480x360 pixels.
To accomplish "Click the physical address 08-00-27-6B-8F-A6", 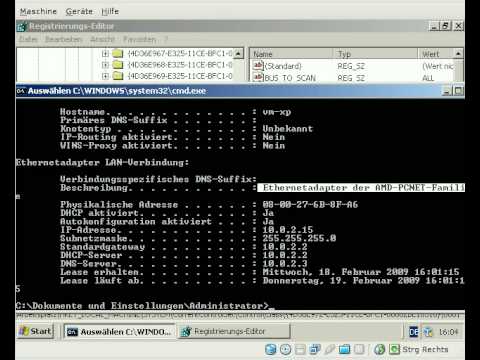I will tap(310, 205).
